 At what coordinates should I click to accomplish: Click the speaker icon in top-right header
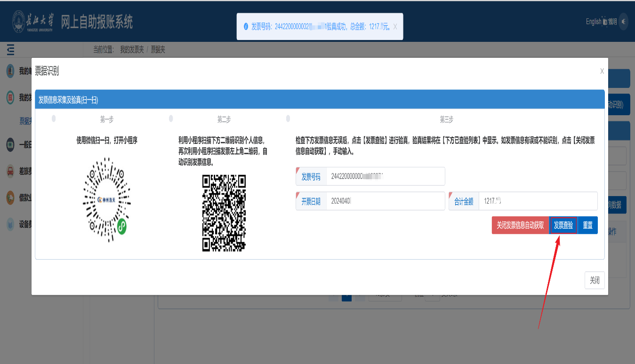(x=624, y=22)
